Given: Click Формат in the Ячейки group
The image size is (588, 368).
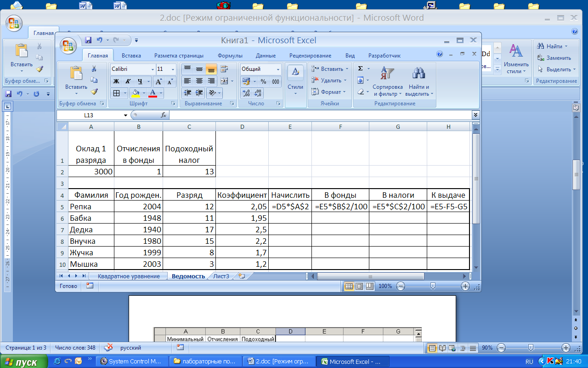Looking at the screenshot, I should click(328, 92).
